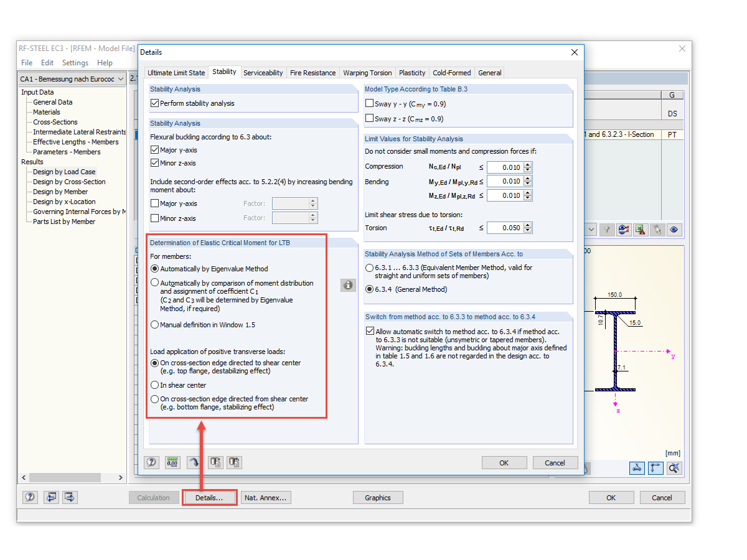
Task: Click Compression limit input field
Action: coord(505,167)
